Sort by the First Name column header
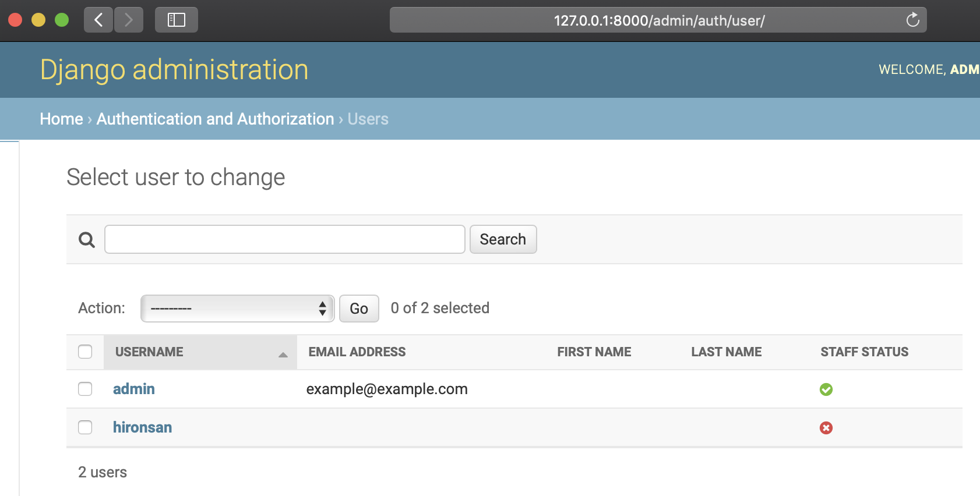Image resolution: width=980 pixels, height=496 pixels. point(594,352)
